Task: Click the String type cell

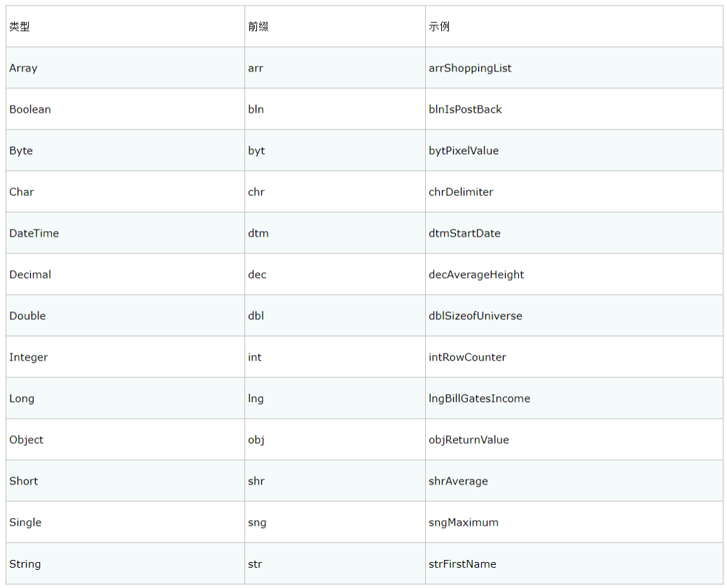Action: pos(25,563)
